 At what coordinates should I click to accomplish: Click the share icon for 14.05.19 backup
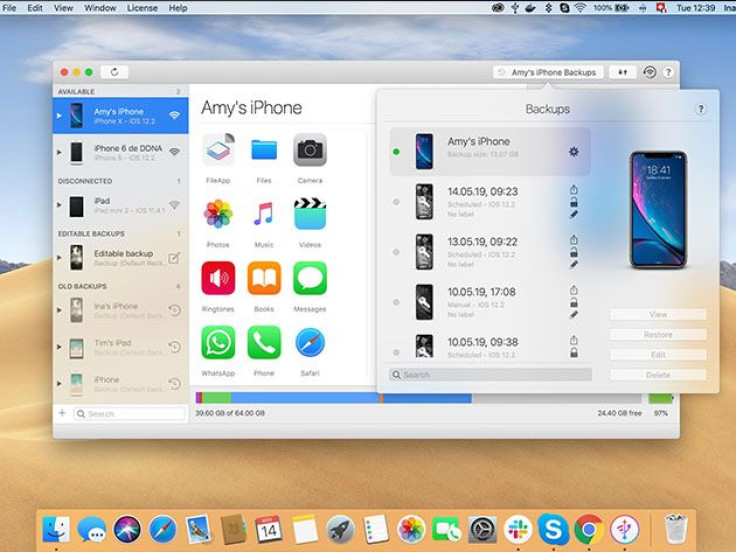[x=574, y=190]
